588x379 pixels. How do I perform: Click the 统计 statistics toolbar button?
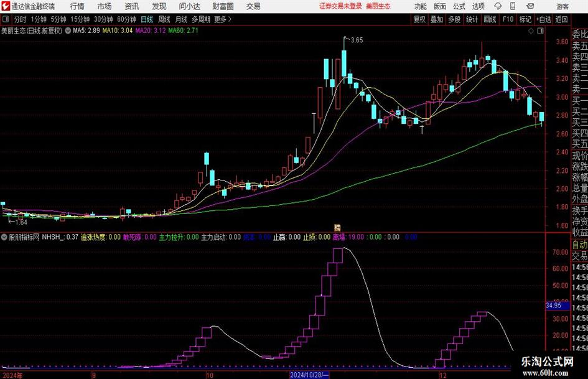(x=472, y=19)
